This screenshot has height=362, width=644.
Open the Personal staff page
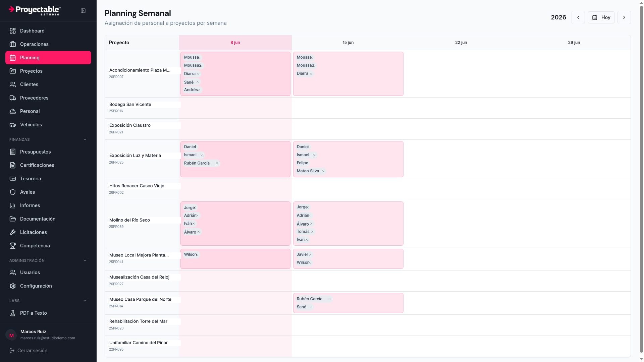[x=48, y=111]
